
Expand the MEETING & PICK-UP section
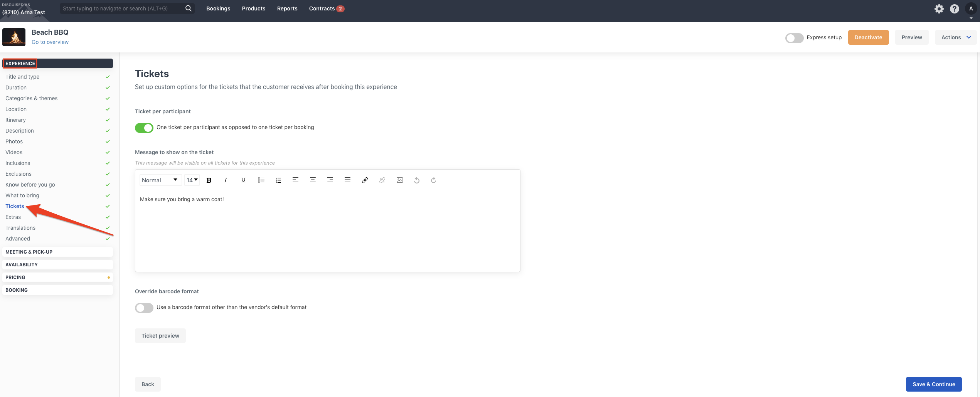point(57,252)
